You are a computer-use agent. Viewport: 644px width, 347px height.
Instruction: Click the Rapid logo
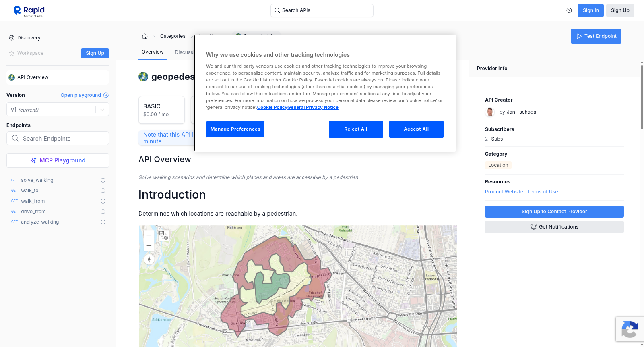[x=29, y=11]
